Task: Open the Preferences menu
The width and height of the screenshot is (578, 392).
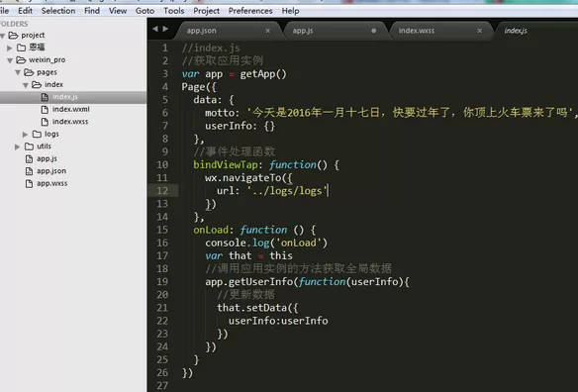Action: 250,11
